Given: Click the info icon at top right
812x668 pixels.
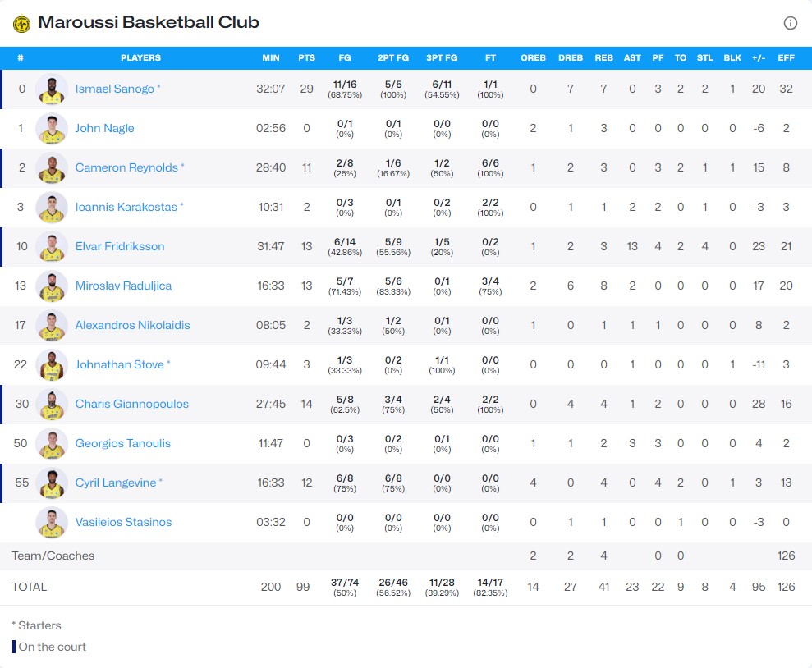Looking at the screenshot, I should tap(790, 23).
